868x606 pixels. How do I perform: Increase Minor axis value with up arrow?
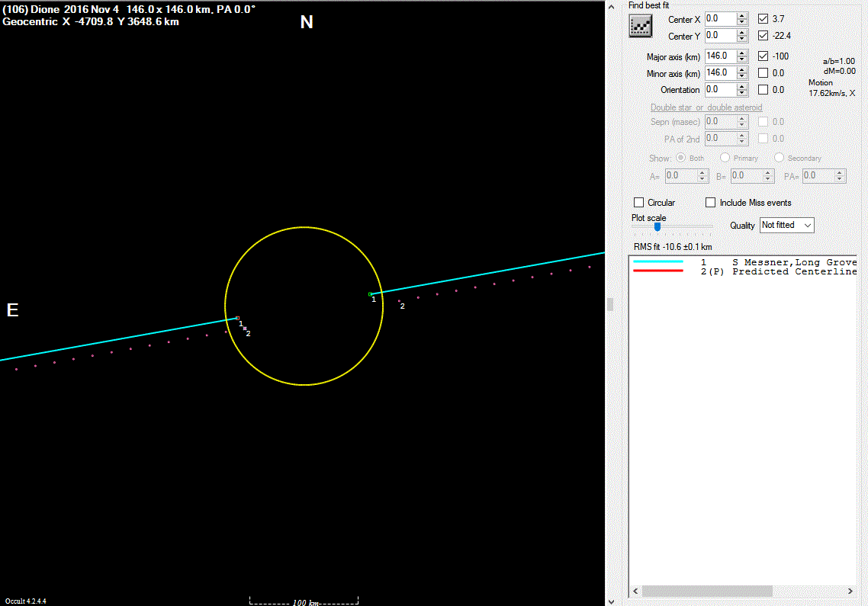[x=742, y=69]
